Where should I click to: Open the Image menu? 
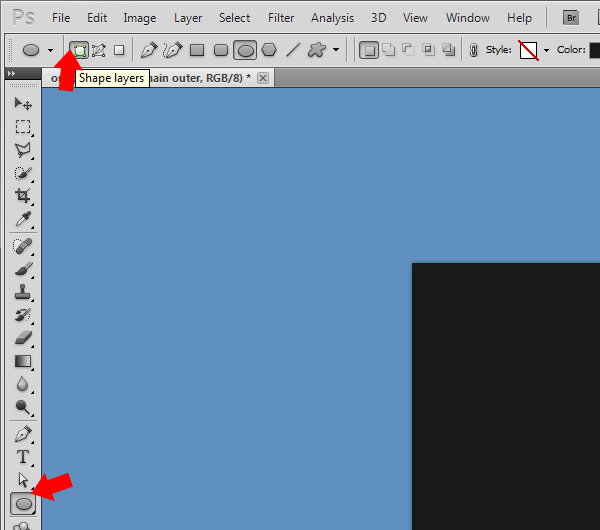click(x=140, y=18)
